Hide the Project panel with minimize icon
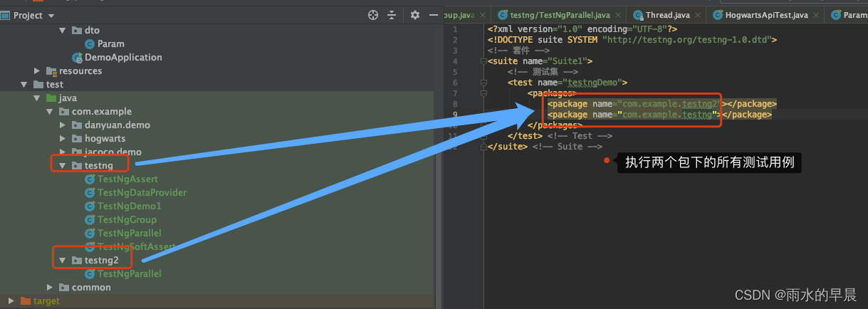 tap(432, 15)
